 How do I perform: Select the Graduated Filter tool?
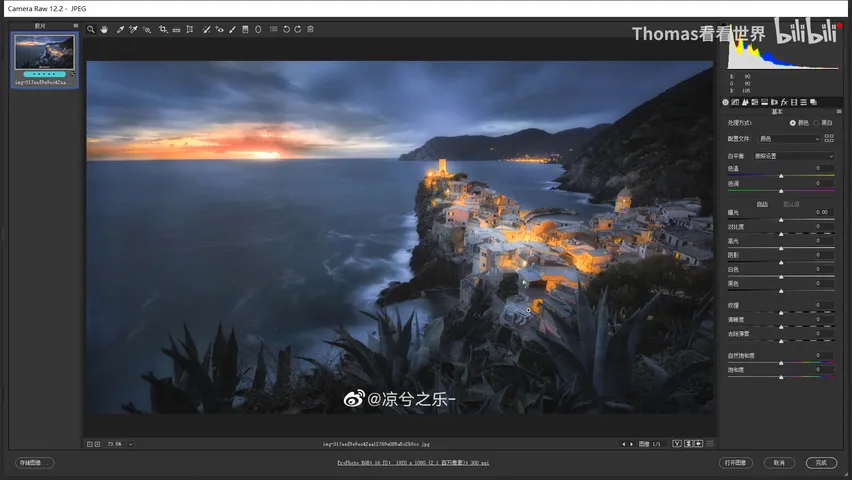click(245, 29)
